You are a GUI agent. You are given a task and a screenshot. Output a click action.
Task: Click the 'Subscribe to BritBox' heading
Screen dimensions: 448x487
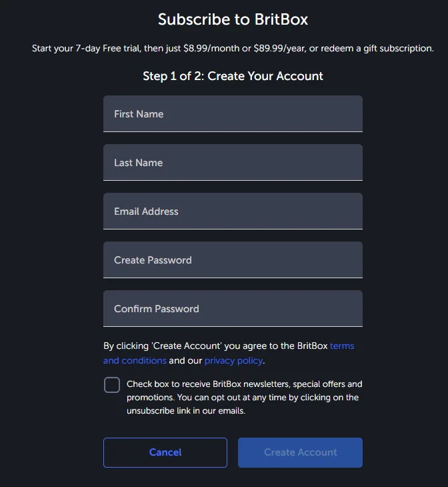pos(233,19)
